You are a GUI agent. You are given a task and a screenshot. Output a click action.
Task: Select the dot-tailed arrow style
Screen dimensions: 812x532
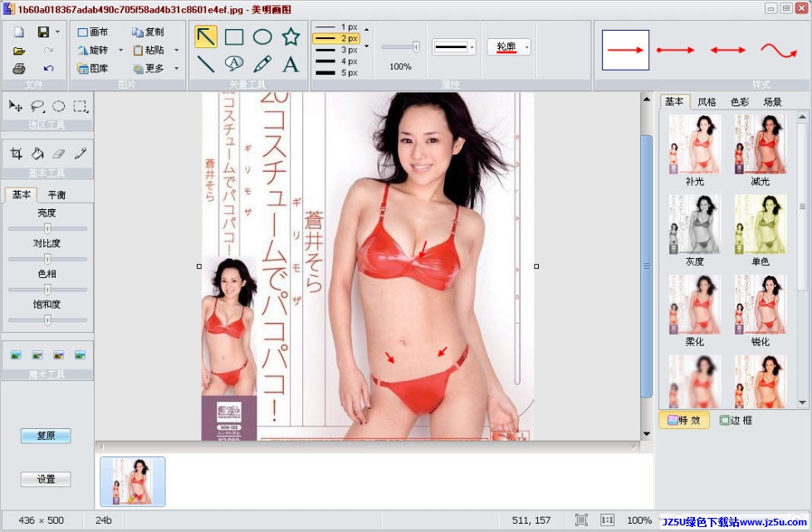click(x=675, y=50)
